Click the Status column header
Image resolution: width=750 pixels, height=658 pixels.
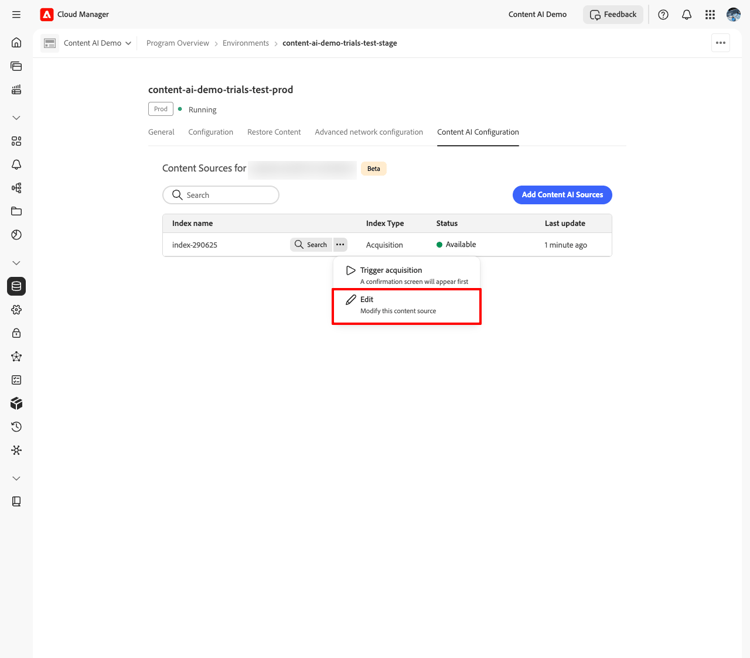(x=447, y=223)
